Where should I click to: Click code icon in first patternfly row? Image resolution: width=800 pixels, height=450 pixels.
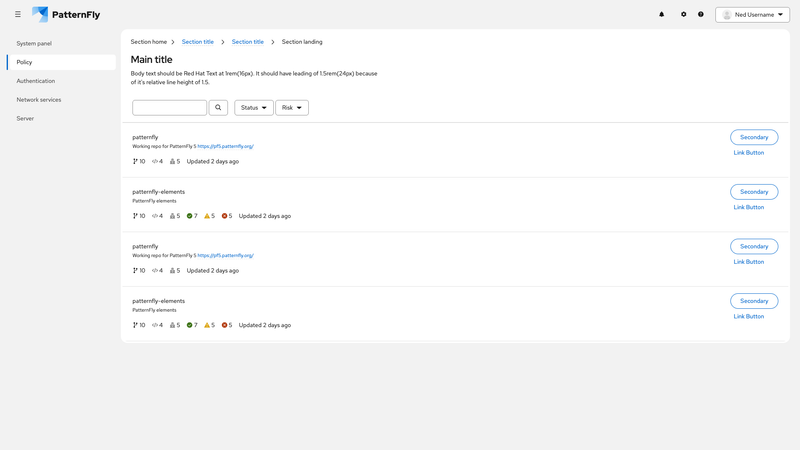coord(155,161)
